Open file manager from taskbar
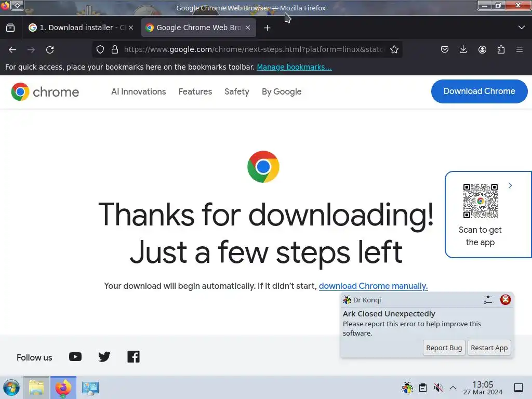This screenshot has height=399, width=532. coord(36,388)
